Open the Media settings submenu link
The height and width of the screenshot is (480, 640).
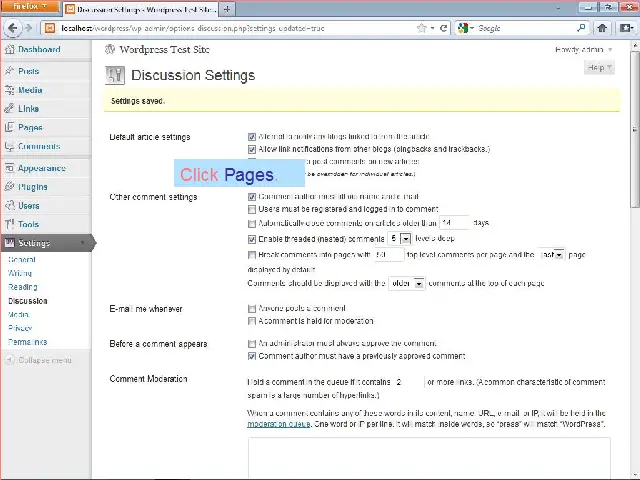[x=18, y=315]
